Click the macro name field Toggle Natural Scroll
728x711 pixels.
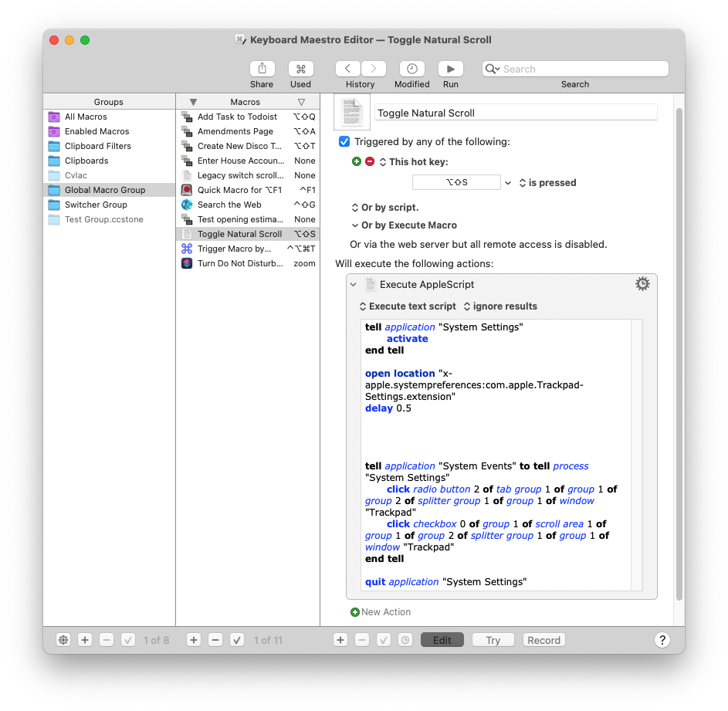click(516, 113)
